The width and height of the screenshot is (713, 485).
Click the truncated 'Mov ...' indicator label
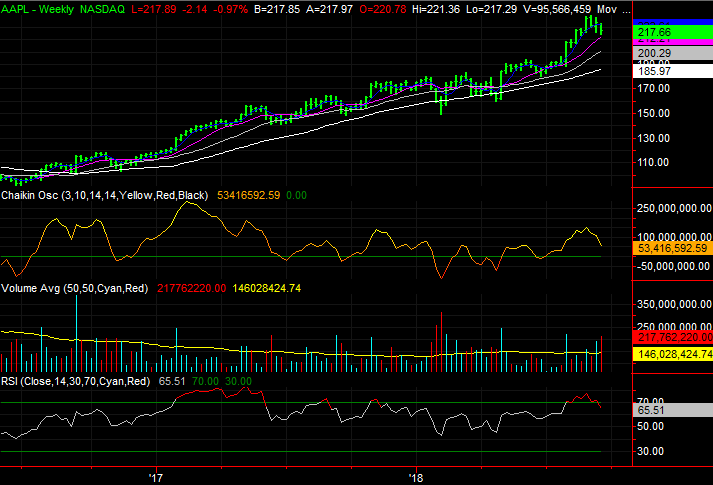point(613,9)
